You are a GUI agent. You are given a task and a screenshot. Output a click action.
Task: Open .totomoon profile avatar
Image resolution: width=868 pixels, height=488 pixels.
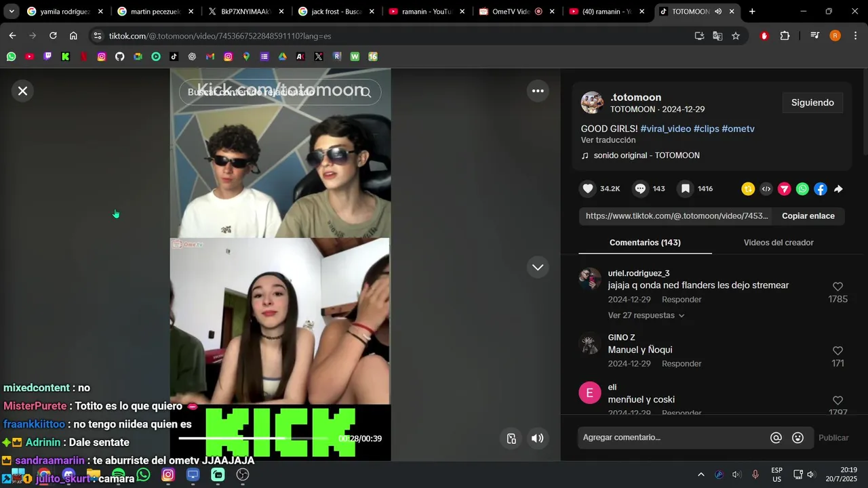coord(592,102)
